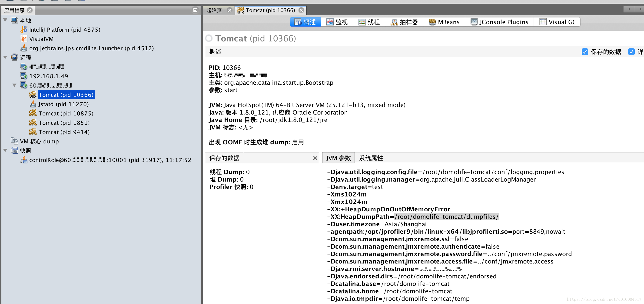Image resolution: width=644 pixels, height=304 pixels.
Task: Select the 概述 tab
Action: pyautogui.click(x=305, y=22)
